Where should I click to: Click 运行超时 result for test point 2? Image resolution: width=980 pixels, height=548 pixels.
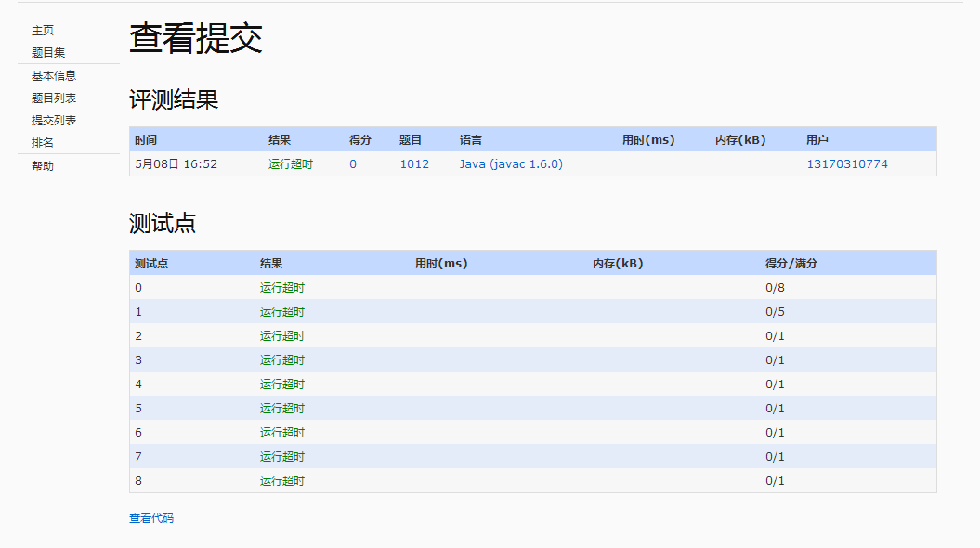pyautogui.click(x=282, y=335)
